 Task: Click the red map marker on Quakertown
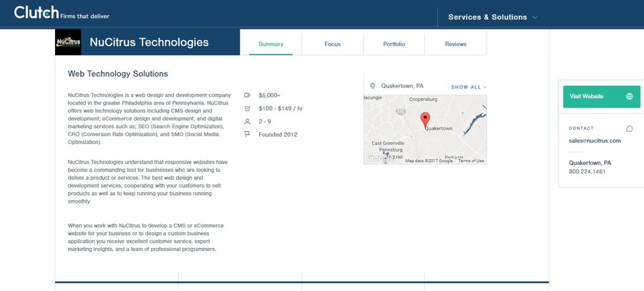426,120
